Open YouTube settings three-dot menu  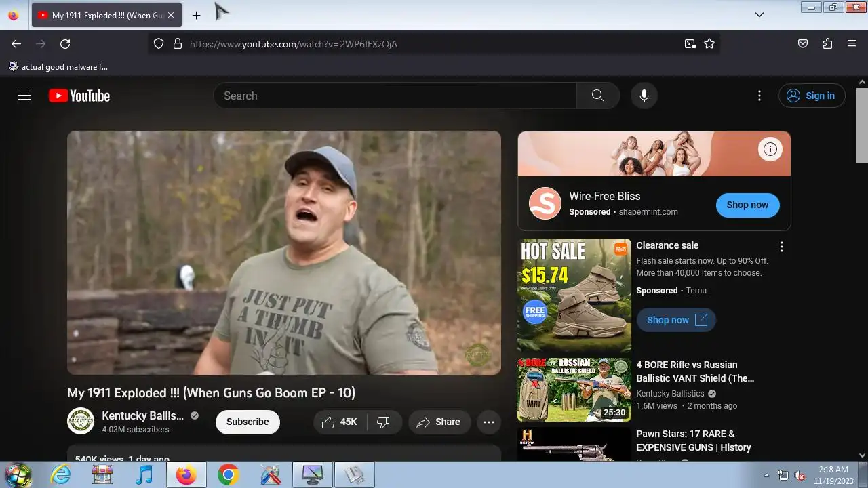759,96
